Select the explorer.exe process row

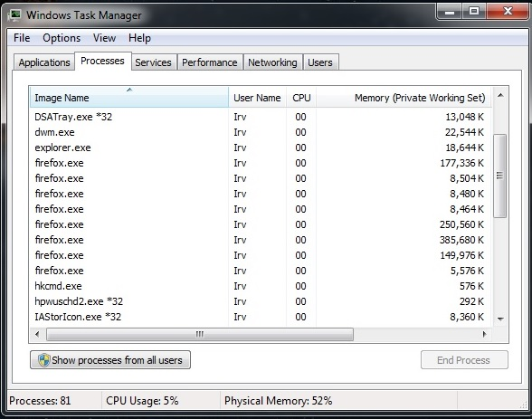(261, 148)
